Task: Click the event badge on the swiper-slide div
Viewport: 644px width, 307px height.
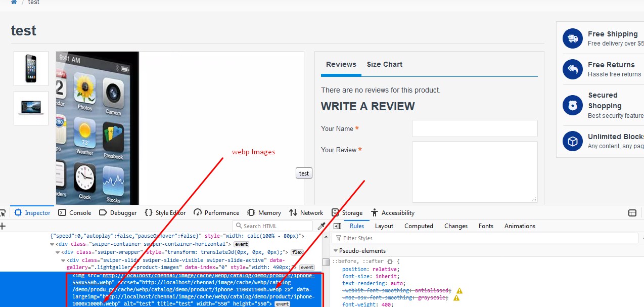Action: pos(307,268)
